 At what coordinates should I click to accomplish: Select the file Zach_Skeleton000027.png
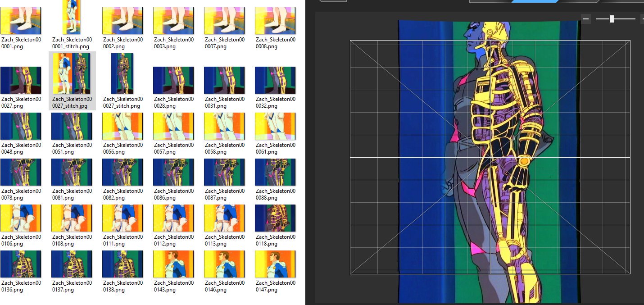(21, 88)
